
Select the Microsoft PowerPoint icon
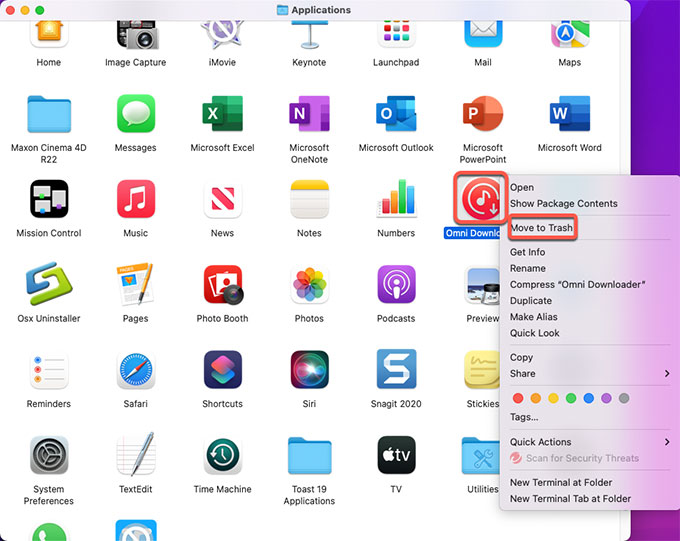pyautogui.click(x=483, y=114)
